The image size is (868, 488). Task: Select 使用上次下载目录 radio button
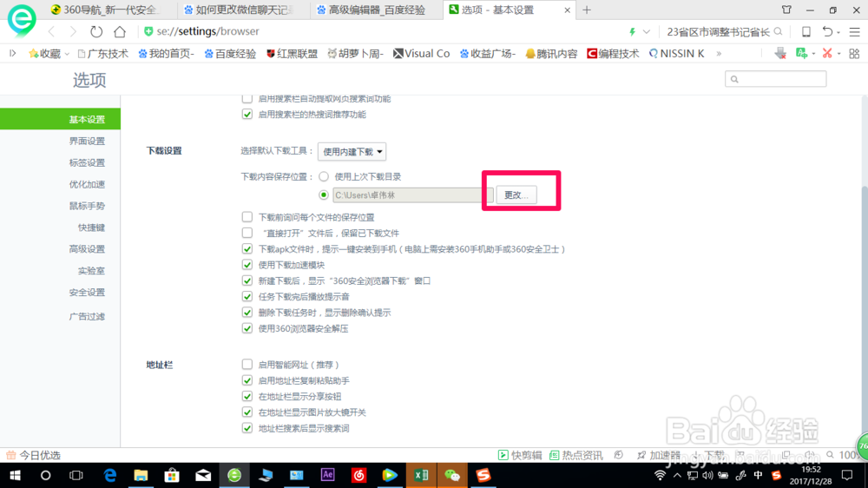(x=324, y=176)
